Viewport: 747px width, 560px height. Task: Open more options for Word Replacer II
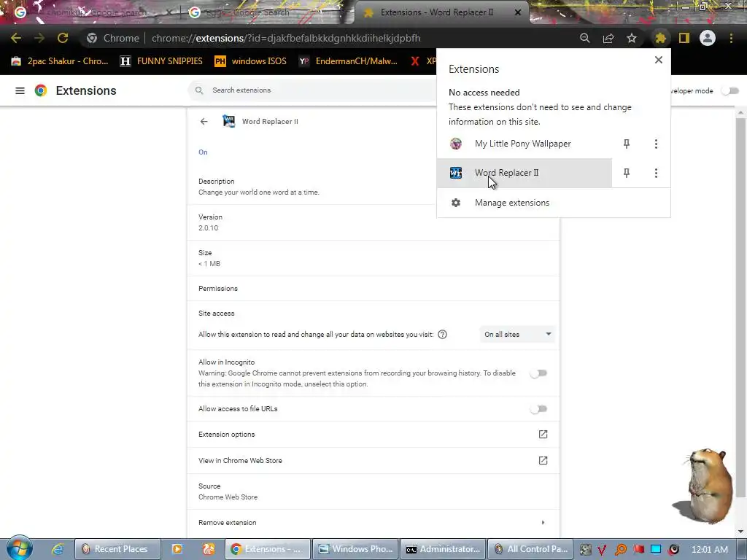pyautogui.click(x=656, y=173)
